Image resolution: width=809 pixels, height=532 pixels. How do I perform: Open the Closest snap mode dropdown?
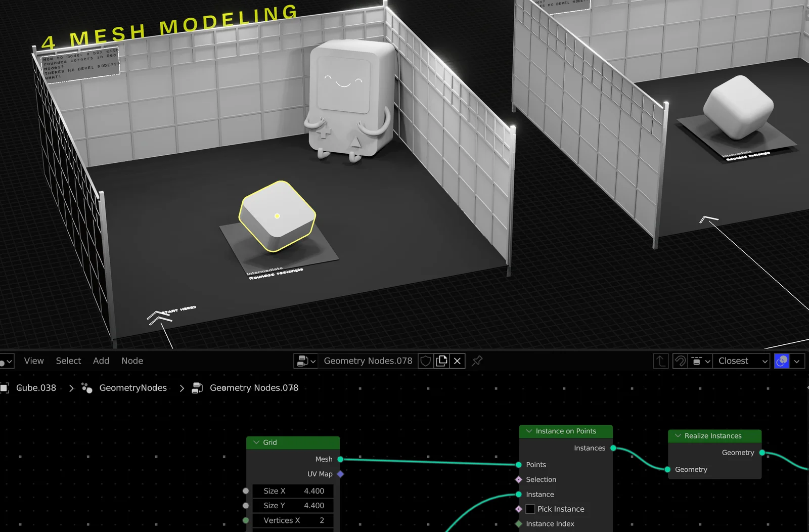tap(741, 361)
